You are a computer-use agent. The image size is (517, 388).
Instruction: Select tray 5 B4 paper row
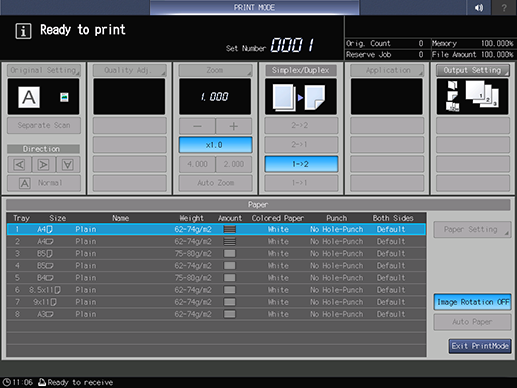[216, 278]
